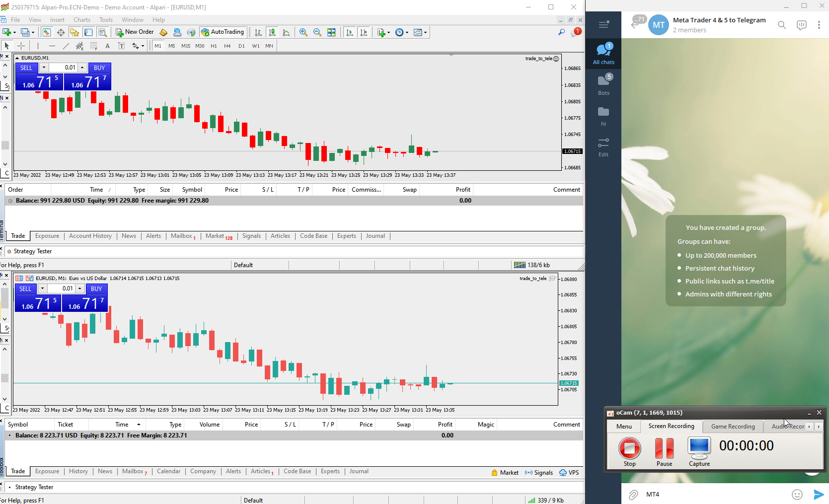Switch to candlestick chart display

[272, 32]
